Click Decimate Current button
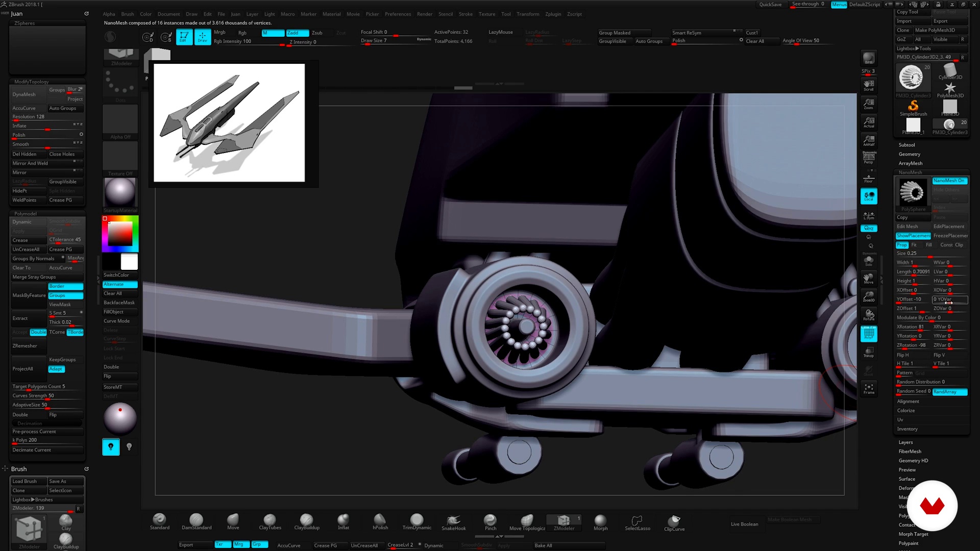This screenshot has width=980, height=551. [x=47, y=450]
